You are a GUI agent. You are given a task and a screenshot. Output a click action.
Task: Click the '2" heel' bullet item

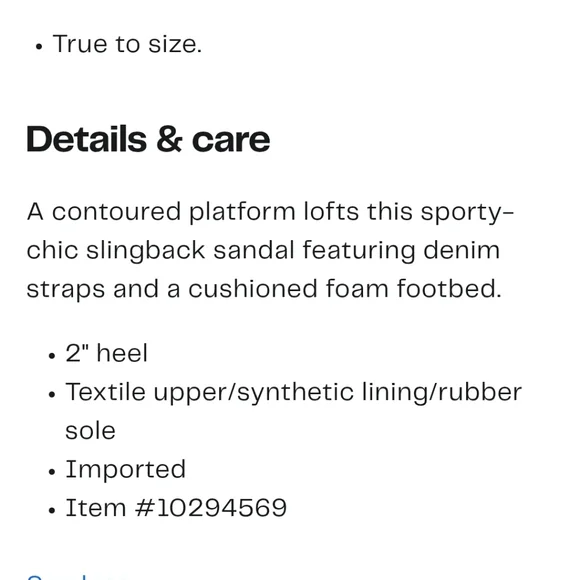107,353
